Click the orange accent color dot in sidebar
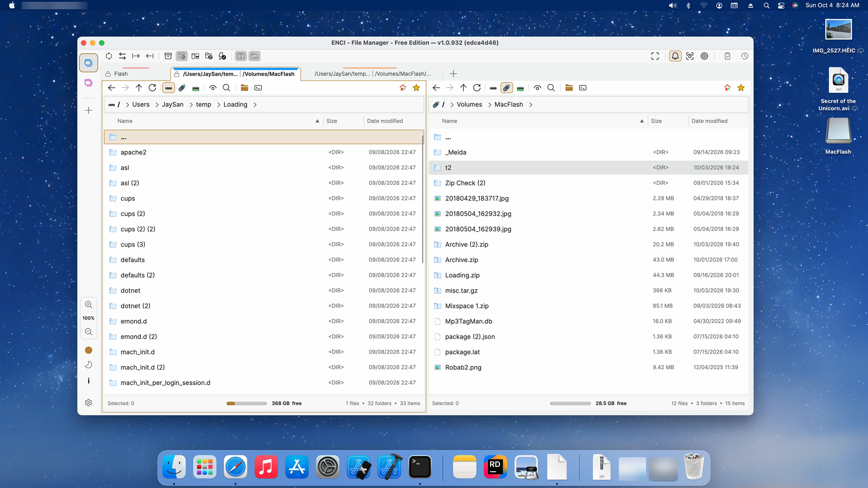 [89, 350]
